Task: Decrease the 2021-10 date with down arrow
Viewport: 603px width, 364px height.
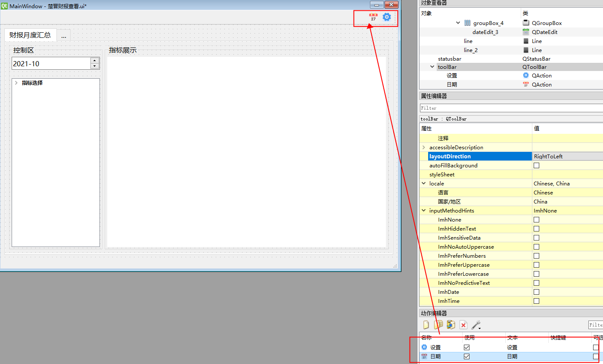Action: (94, 66)
